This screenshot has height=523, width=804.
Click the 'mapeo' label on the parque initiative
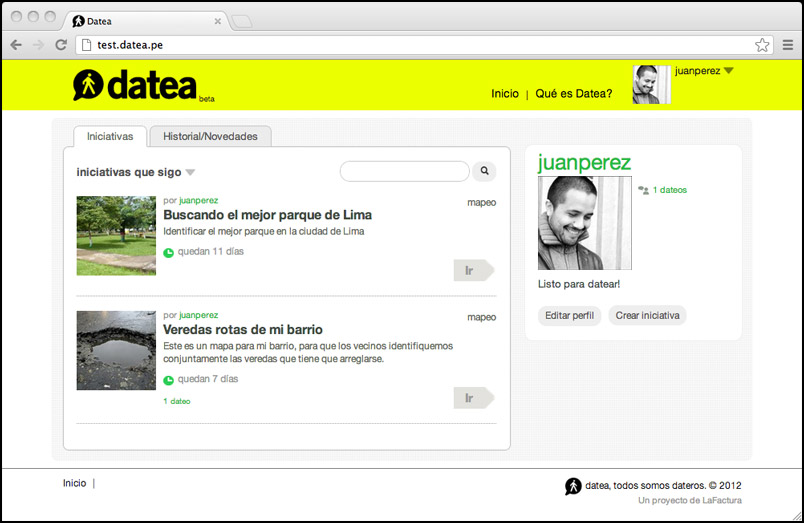click(x=481, y=203)
